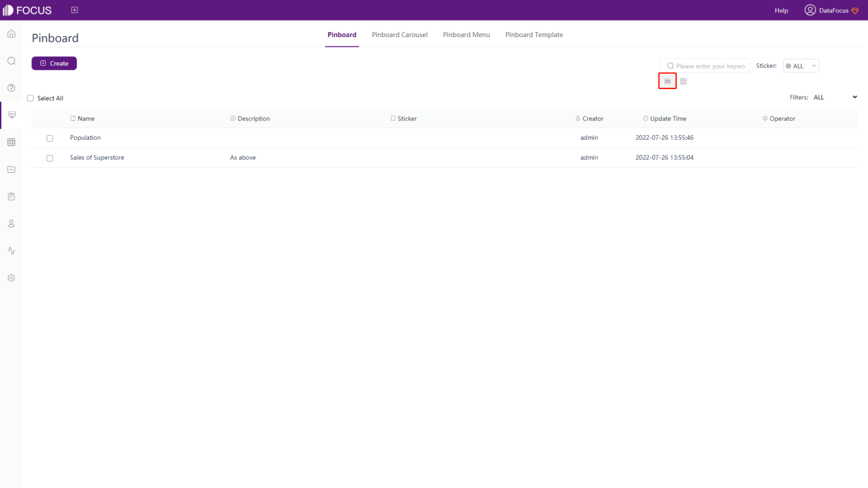The image size is (868, 488).
Task: Sort by the Name column header
Action: point(82,119)
